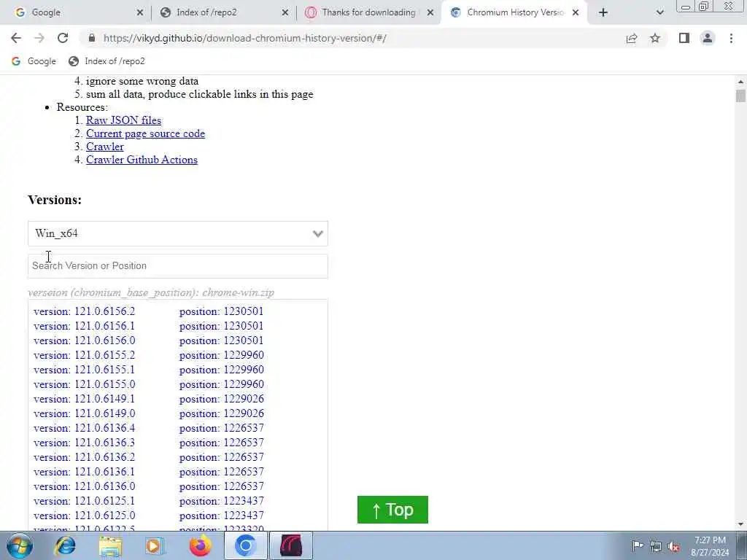Select version 121.0.6156.0
This screenshot has height=560, width=747.
click(x=85, y=341)
